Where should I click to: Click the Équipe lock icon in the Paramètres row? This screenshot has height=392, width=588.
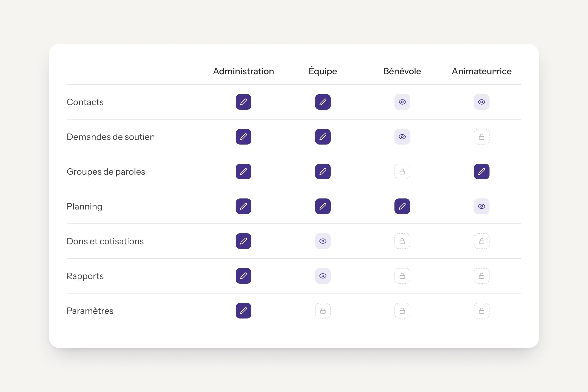coord(323,310)
